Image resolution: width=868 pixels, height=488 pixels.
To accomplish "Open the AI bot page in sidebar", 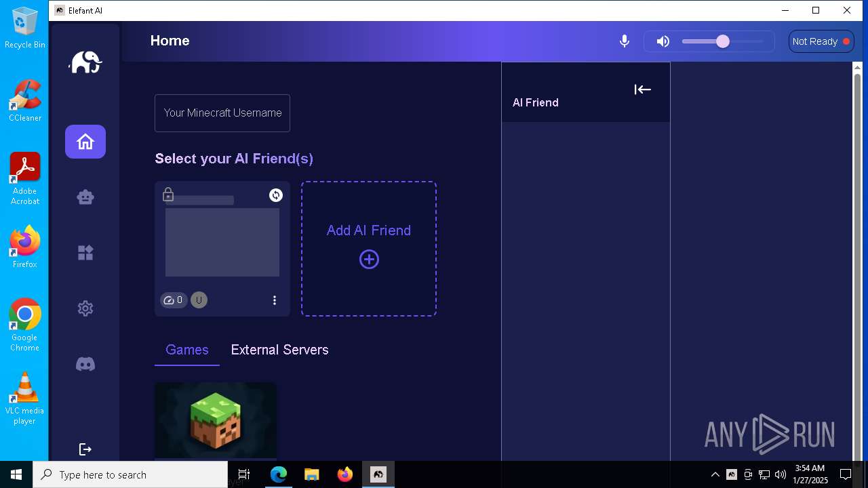I will [85, 197].
